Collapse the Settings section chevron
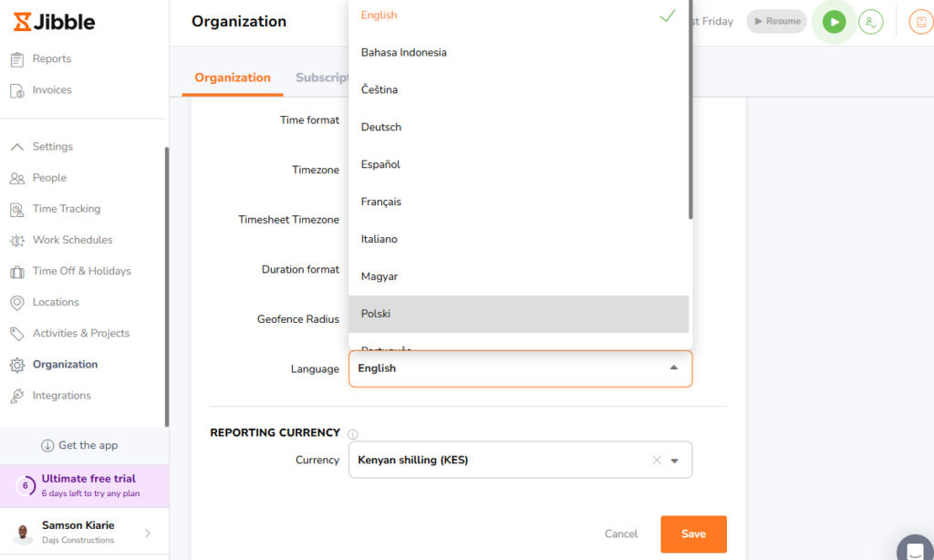This screenshot has height=560, width=934. pos(17,147)
